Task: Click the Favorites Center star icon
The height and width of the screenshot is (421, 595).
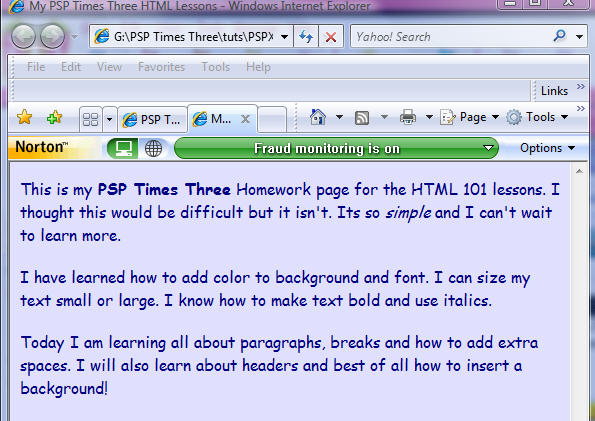Action: click(24, 117)
